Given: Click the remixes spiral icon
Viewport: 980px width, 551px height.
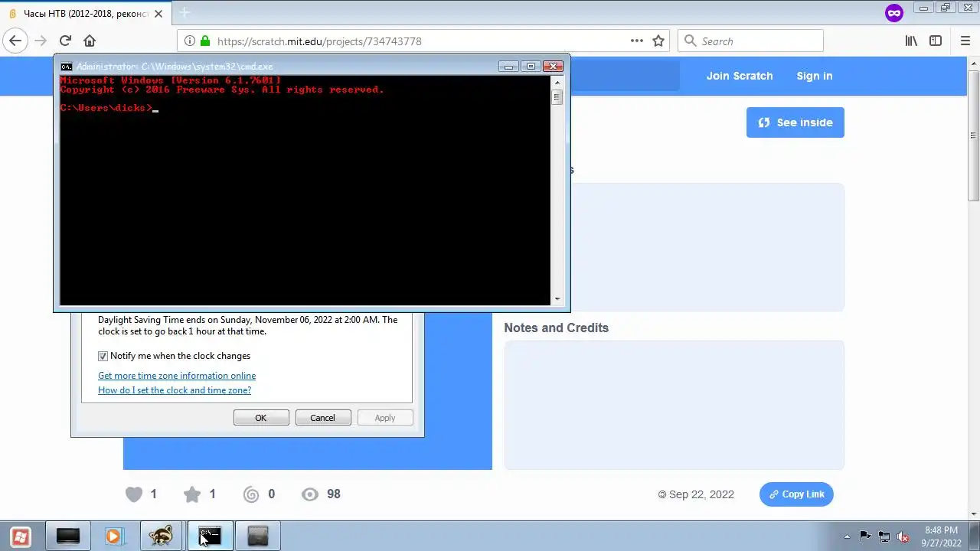Looking at the screenshot, I should [x=251, y=494].
